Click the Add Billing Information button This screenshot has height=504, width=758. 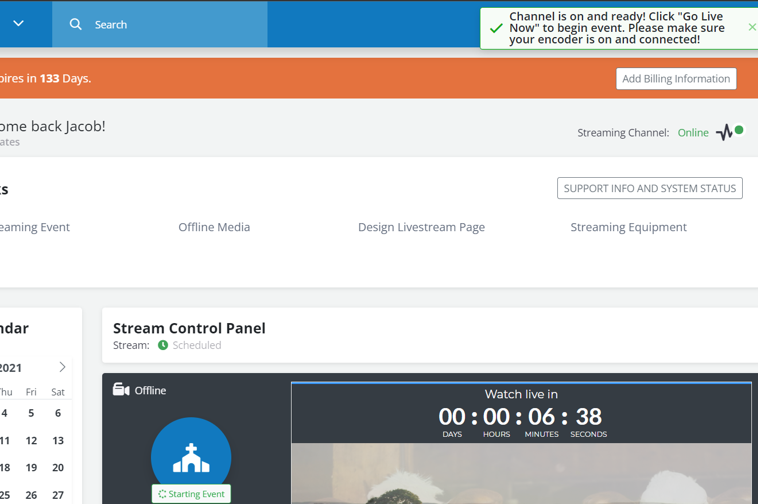676,79
